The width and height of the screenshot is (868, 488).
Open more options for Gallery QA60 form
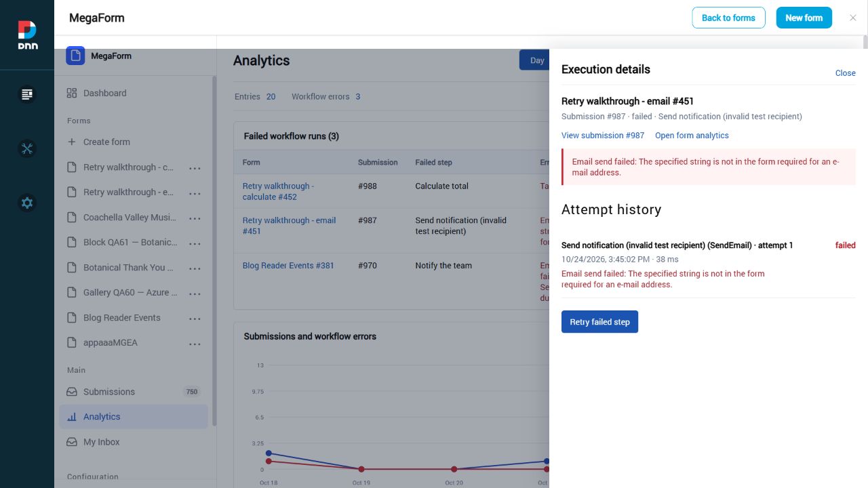(x=195, y=293)
